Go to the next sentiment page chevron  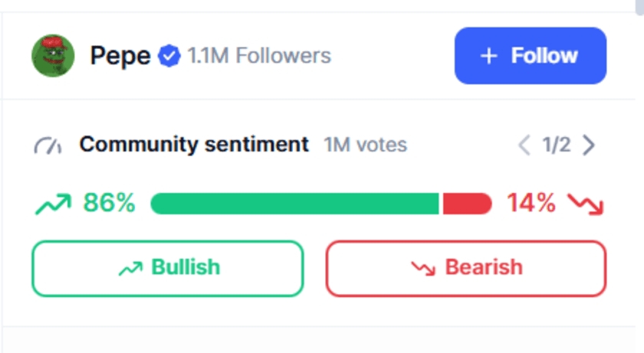click(x=589, y=145)
